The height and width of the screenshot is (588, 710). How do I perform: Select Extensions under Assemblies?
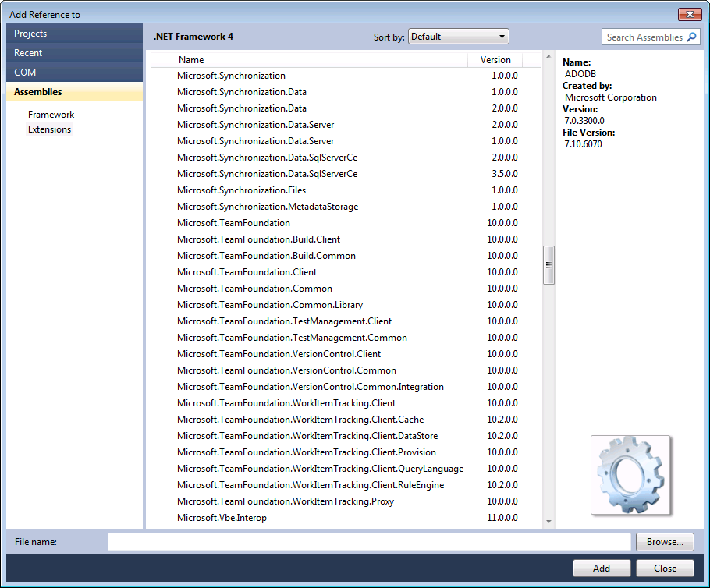tap(49, 129)
